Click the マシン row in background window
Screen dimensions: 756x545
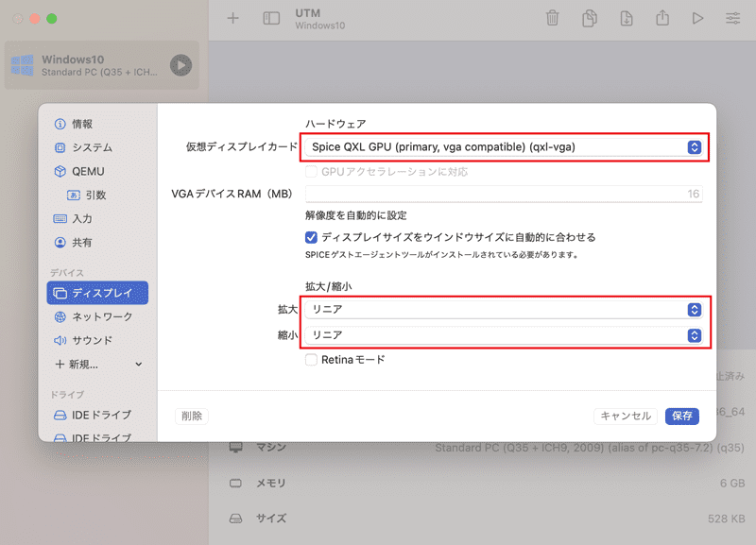click(486, 448)
